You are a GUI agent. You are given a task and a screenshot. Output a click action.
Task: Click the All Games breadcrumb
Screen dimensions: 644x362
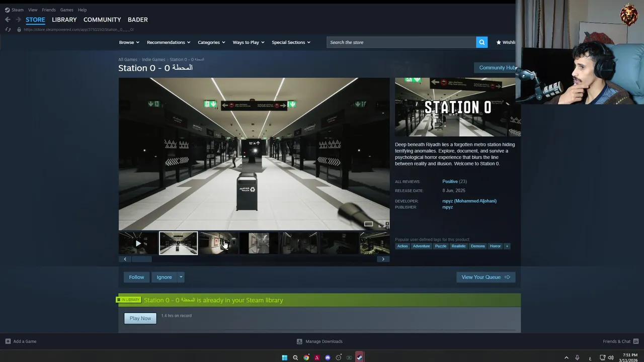click(x=128, y=59)
